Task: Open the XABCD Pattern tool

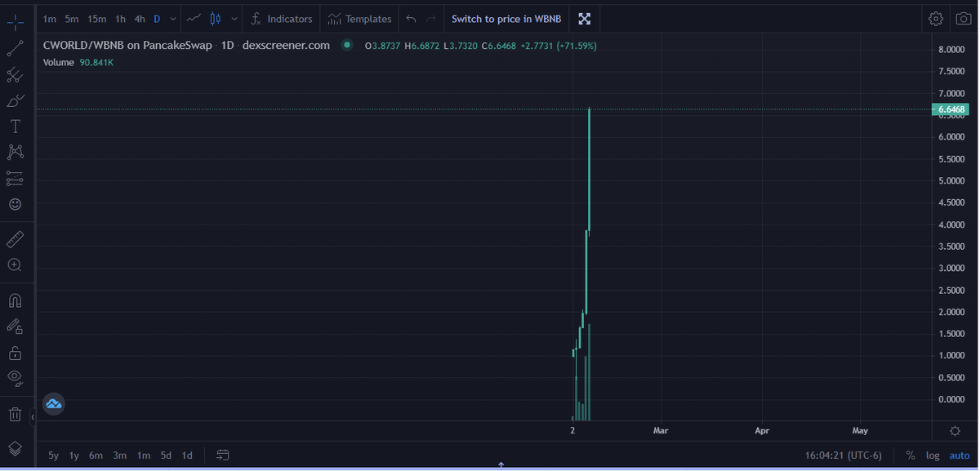Action: (x=15, y=152)
